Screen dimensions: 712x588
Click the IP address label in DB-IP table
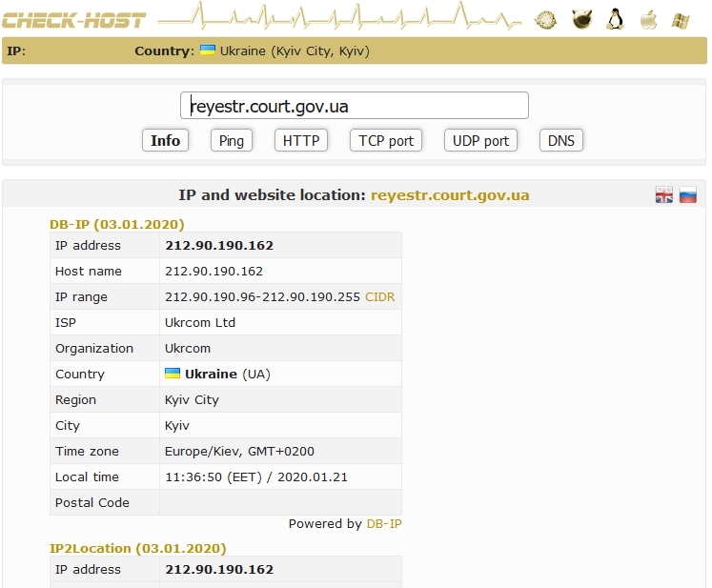tap(88, 246)
